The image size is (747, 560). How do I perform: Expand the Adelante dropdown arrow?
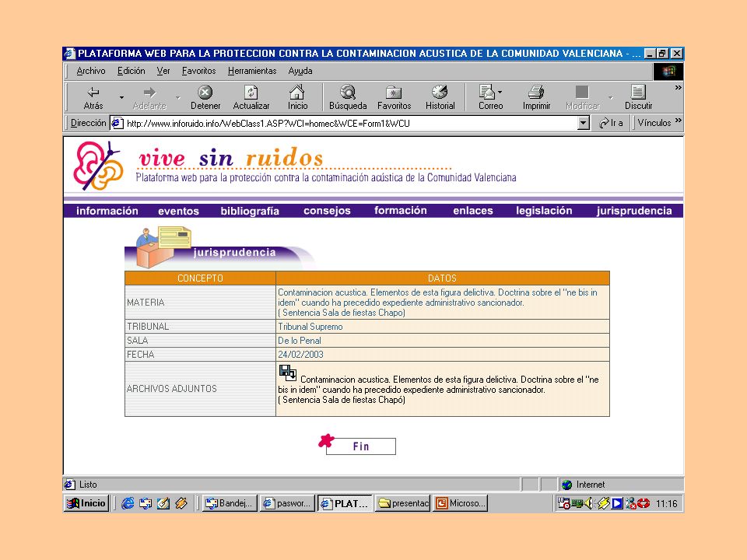177,98
